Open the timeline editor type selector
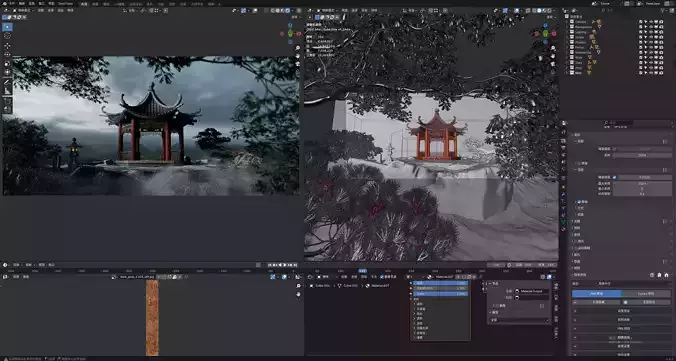 [x=6, y=265]
